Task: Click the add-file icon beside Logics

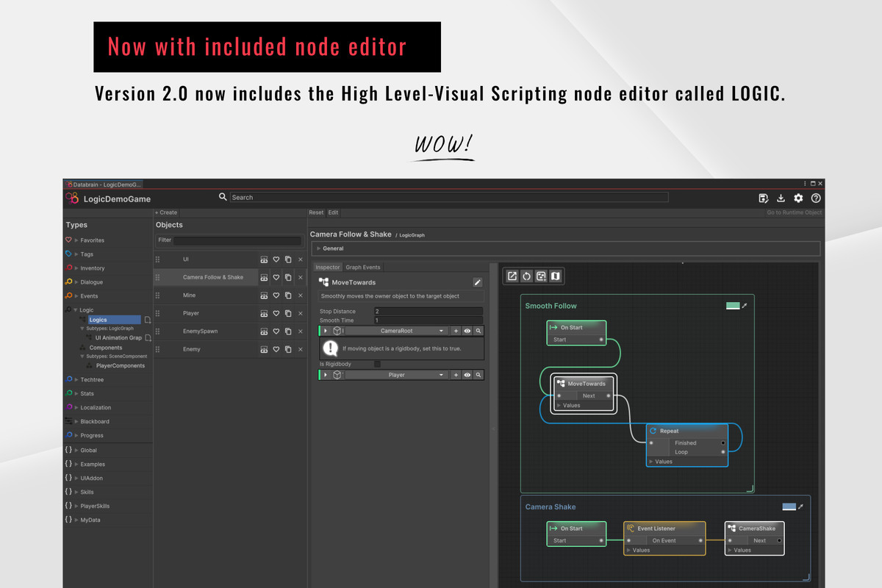Action: (x=148, y=320)
